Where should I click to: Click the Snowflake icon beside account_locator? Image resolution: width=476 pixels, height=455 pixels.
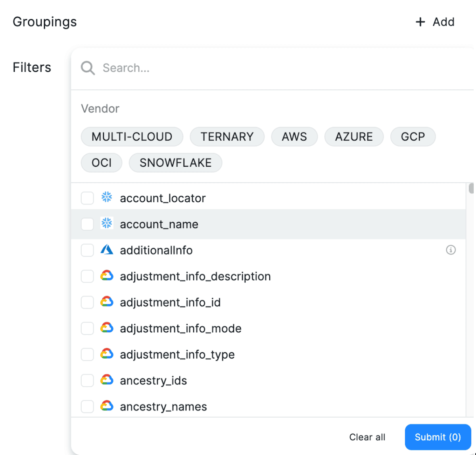point(107,198)
